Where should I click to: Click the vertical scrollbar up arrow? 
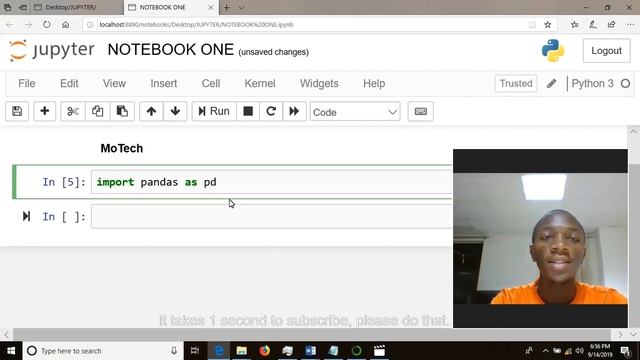click(633, 132)
